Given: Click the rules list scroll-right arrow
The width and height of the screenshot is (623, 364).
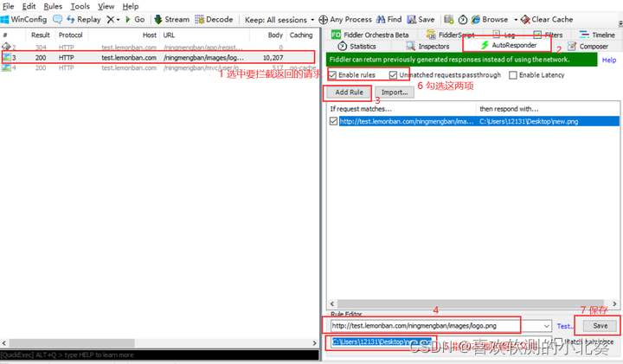Looking at the screenshot, I should pos(614,303).
